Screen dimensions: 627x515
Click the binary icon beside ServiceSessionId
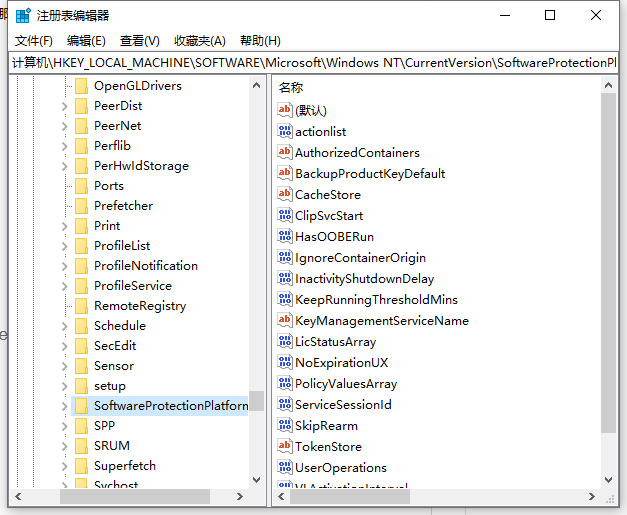pos(285,404)
